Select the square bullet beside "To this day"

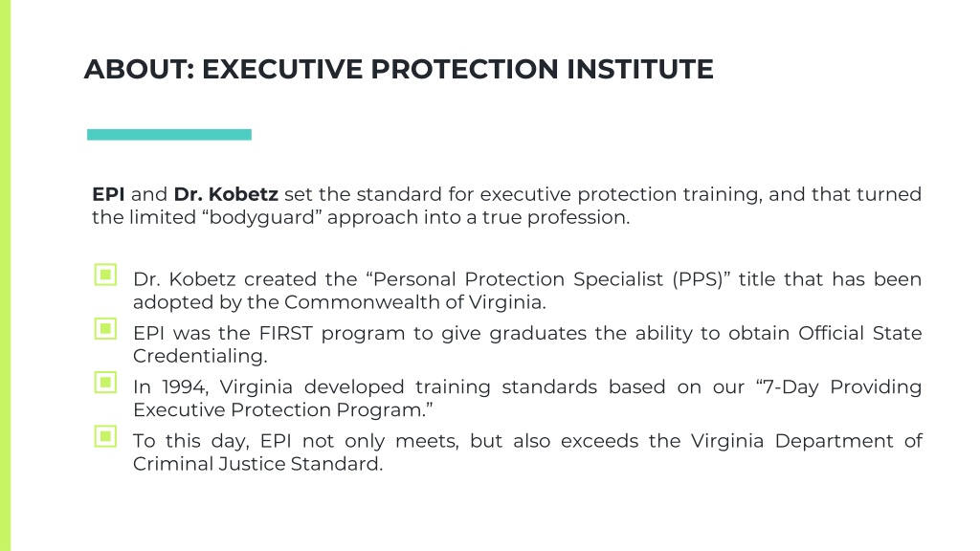click(105, 436)
